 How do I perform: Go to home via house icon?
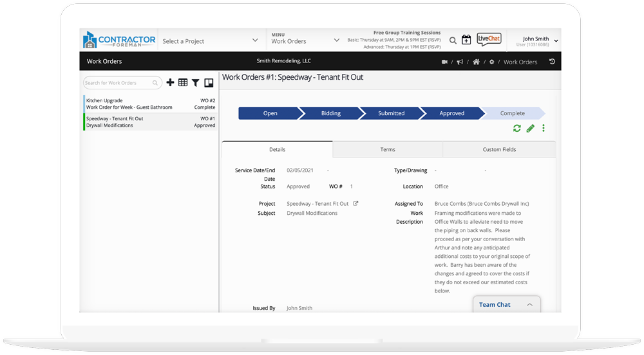point(476,62)
